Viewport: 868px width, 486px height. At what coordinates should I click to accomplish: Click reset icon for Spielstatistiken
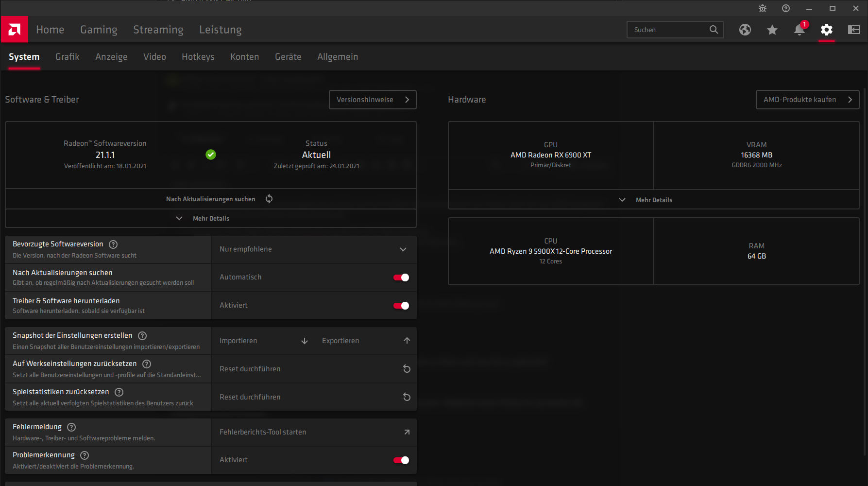407,397
